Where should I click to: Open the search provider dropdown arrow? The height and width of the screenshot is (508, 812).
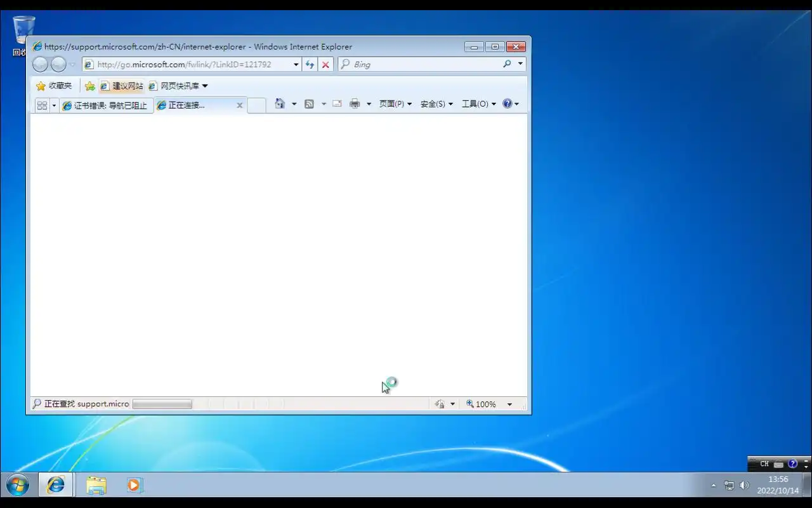click(x=520, y=64)
